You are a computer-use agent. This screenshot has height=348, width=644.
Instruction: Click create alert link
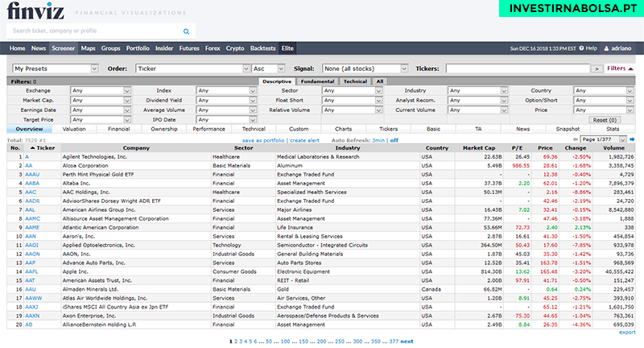point(304,140)
